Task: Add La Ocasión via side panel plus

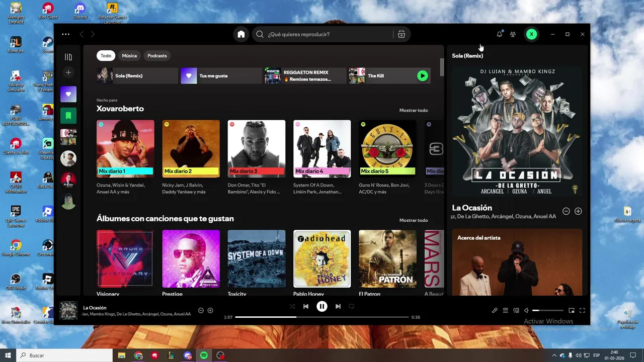Action: tap(578, 211)
